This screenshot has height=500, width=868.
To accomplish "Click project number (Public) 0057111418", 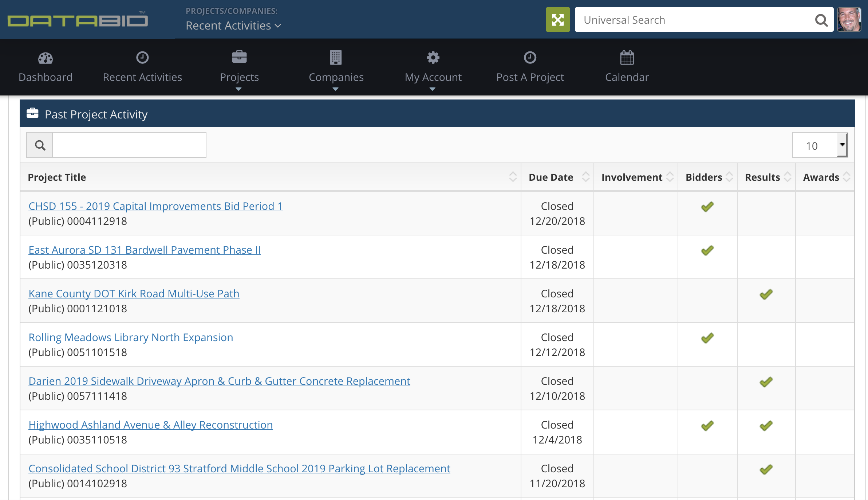I will coord(78,396).
